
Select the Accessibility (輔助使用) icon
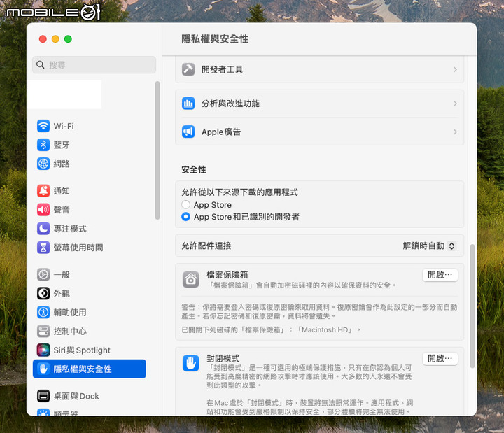(43, 312)
